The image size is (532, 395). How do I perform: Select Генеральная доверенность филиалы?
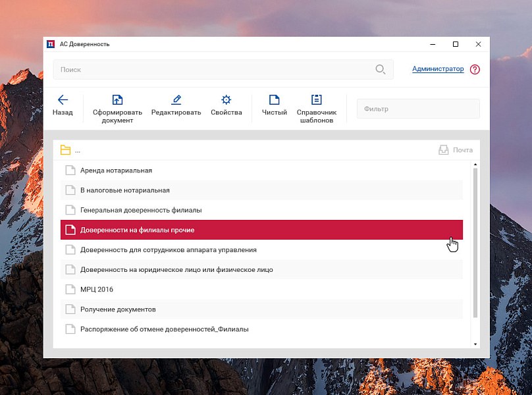point(261,210)
